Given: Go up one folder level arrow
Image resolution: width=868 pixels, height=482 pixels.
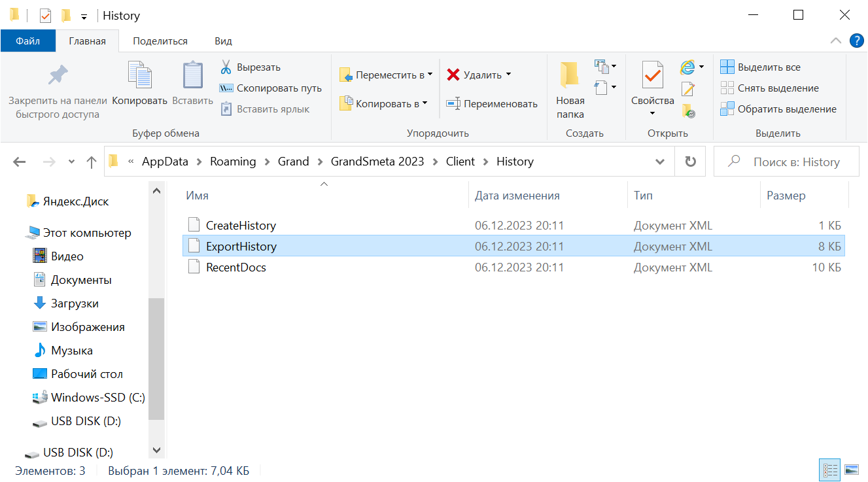Looking at the screenshot, I should pos(92,162).
